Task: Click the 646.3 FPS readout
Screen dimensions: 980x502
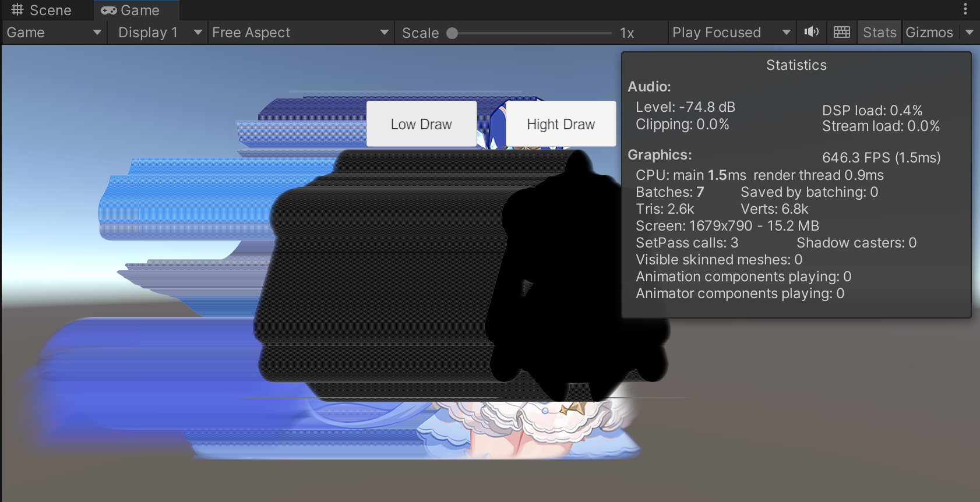Action: pyautogui.click(x=882, y=158)
